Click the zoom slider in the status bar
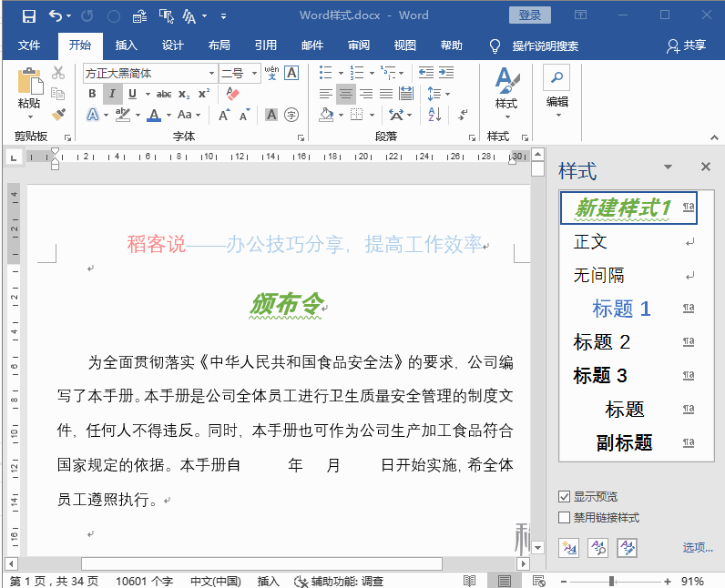 611,581
